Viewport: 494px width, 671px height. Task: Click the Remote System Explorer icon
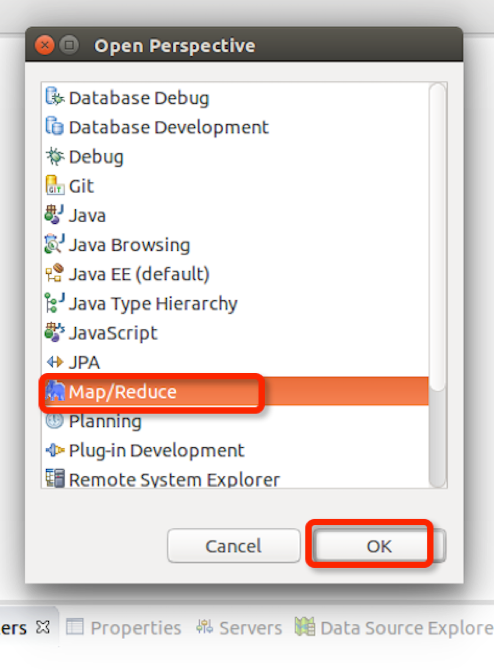pyautogui.click(x=55, y=478)
